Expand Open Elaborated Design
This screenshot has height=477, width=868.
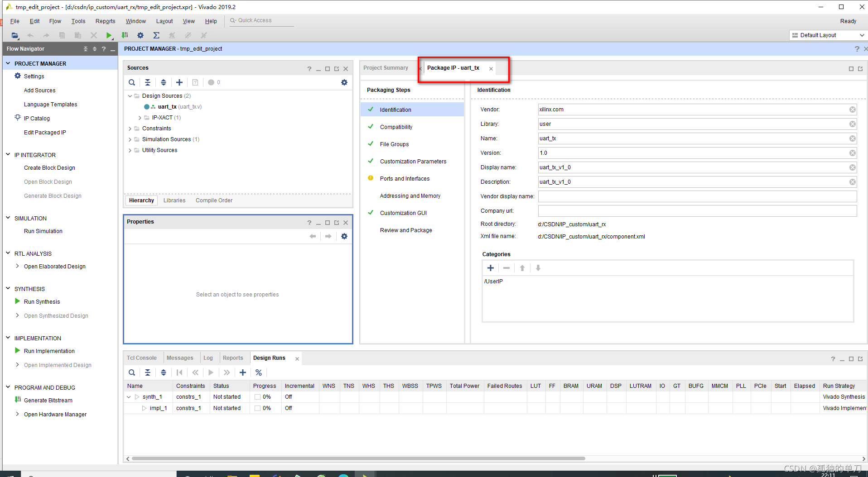click(17, 266)
